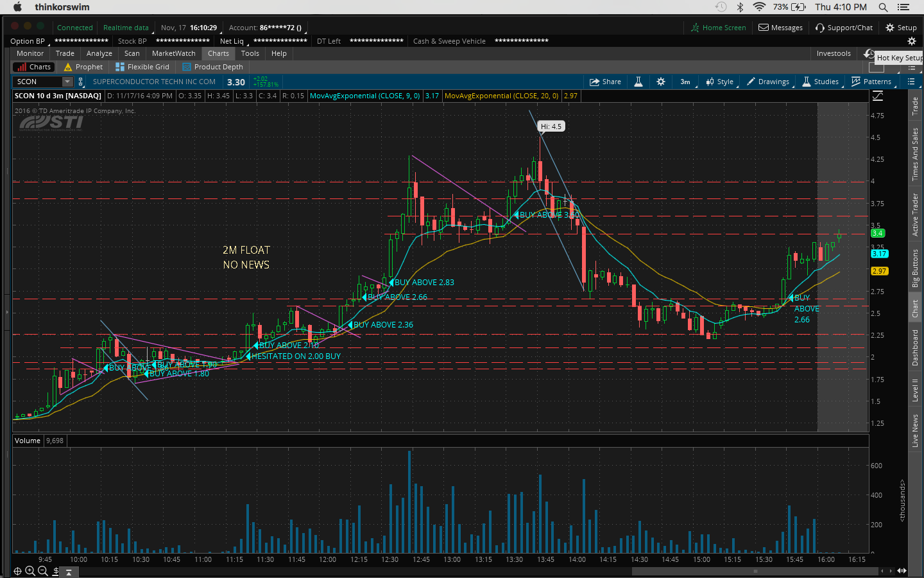Click the crosshair pan icon at bottom left
This screenshot has height=578, width=924.
tap(17, 571)
